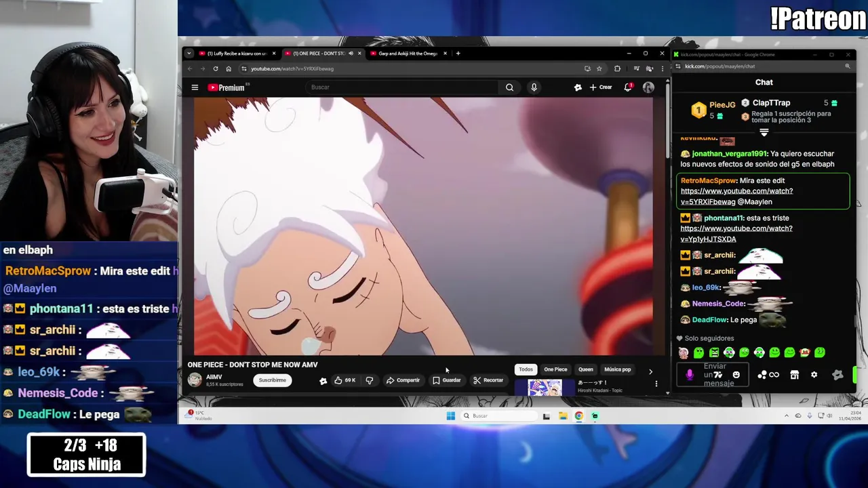Image resolution: width=868 pixels, height=488 pixels.
Task: Open the media controls icon in Chrome toolbar
Action: pyautogui.click(x=636, y=68)
